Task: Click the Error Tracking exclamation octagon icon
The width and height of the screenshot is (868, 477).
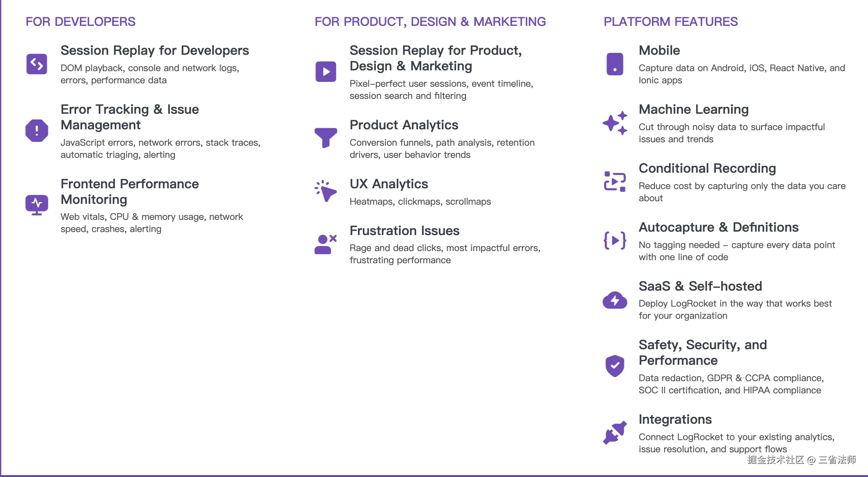Action: [x=37, y=130]
